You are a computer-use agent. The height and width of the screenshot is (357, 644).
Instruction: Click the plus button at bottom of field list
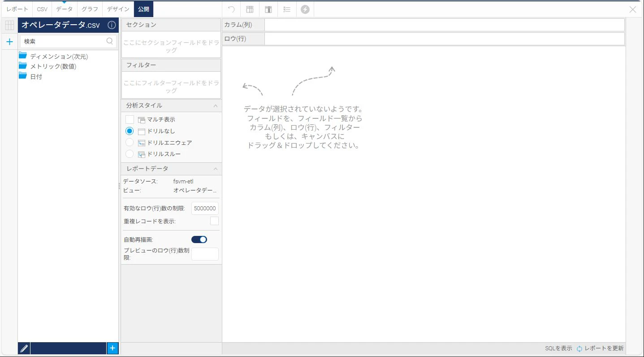pyautogui.click(x=112, y=348)
